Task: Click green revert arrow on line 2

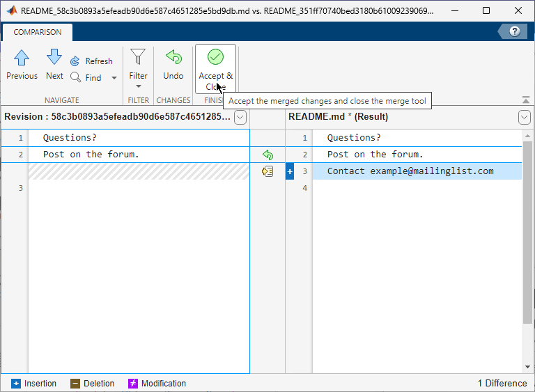Action: 267,155
